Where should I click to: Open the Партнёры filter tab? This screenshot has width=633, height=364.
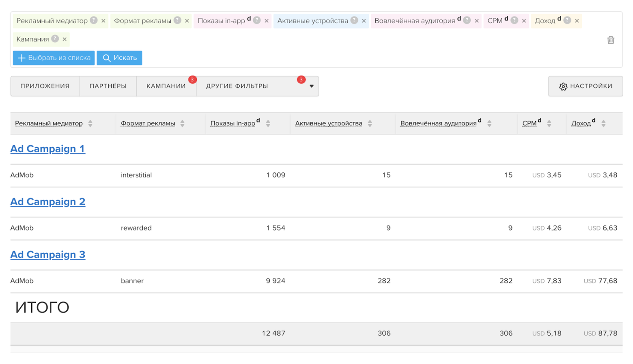[x=108, y=86]
